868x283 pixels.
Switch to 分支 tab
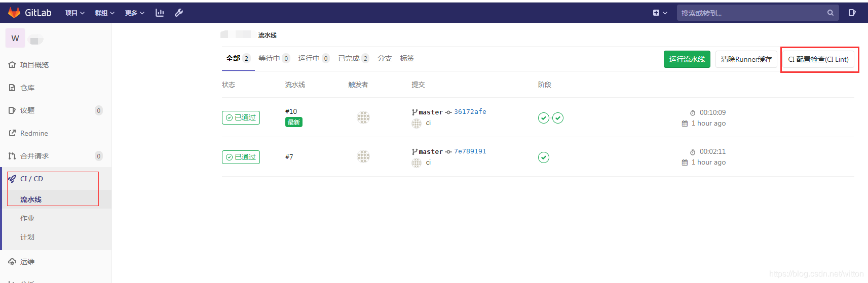385,58
